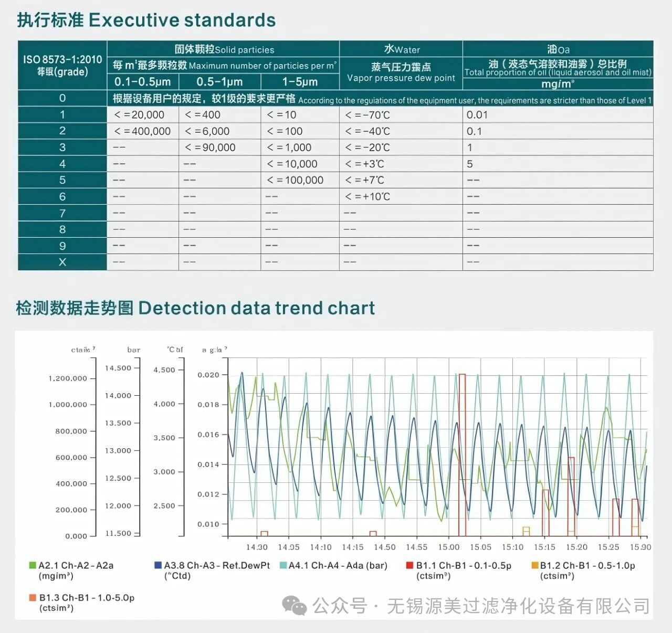The height and width of the screenshot is (633, 672).
Task: Click the tall red spike in the chart
Action: [x=462, y=451]
